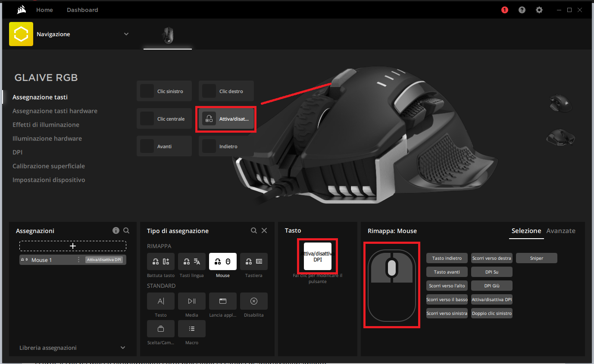The height and width of the screenshot is (364, 594).
Task: Show Assegnazioni info icon
Action: [x=116, y=230]
